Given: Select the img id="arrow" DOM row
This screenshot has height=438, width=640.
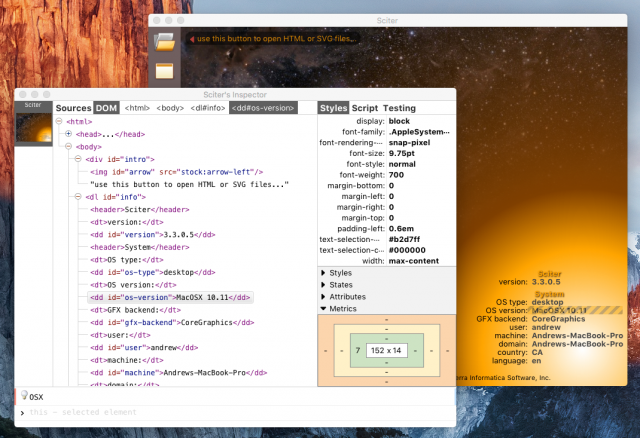Looking at the screenshot, I should click(176, 172).
